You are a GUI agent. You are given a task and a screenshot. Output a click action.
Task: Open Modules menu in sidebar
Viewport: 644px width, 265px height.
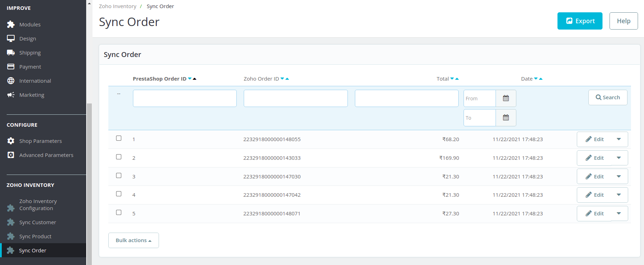tap(30, 25)
